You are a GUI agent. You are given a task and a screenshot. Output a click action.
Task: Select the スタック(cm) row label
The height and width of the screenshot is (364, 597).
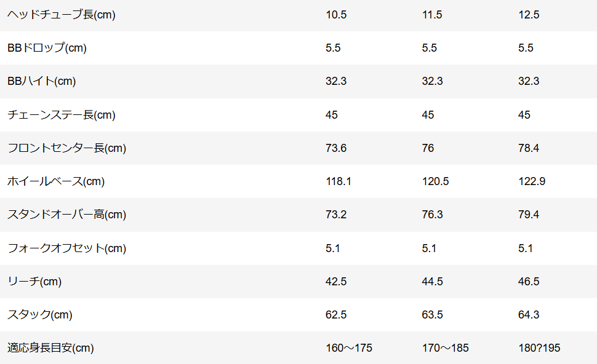[40, 315]
